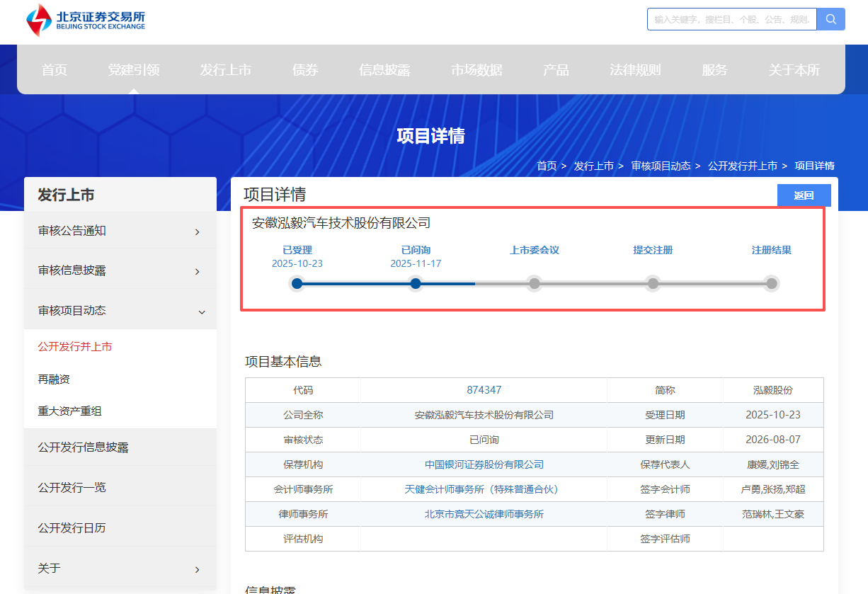Click the 更新日期 value 2026-08-07

(x=773, y=440)
